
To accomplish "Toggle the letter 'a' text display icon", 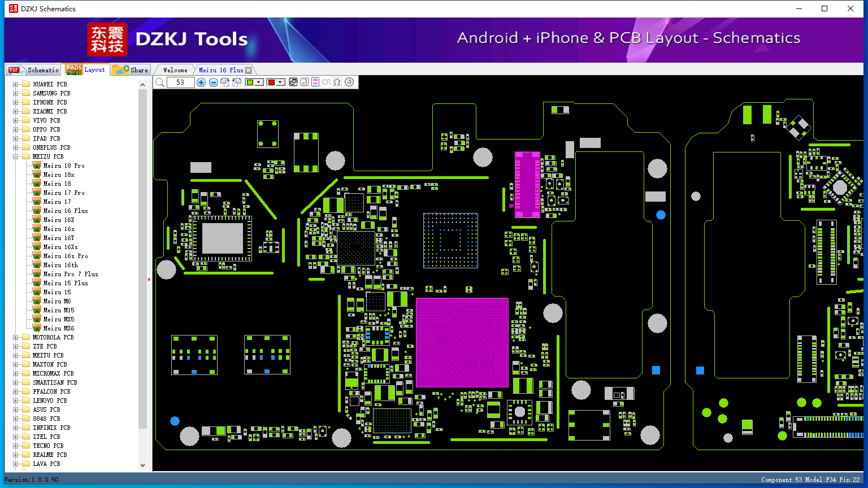I will [x=304, y=82].
